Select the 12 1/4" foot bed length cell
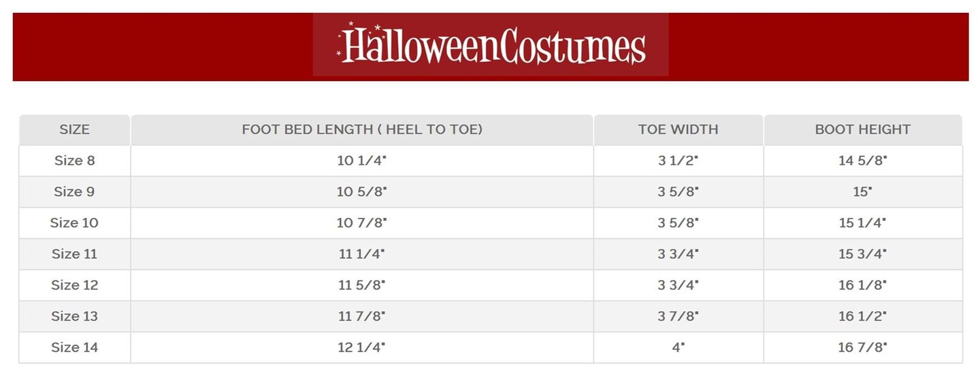 [x=362, y=347]
